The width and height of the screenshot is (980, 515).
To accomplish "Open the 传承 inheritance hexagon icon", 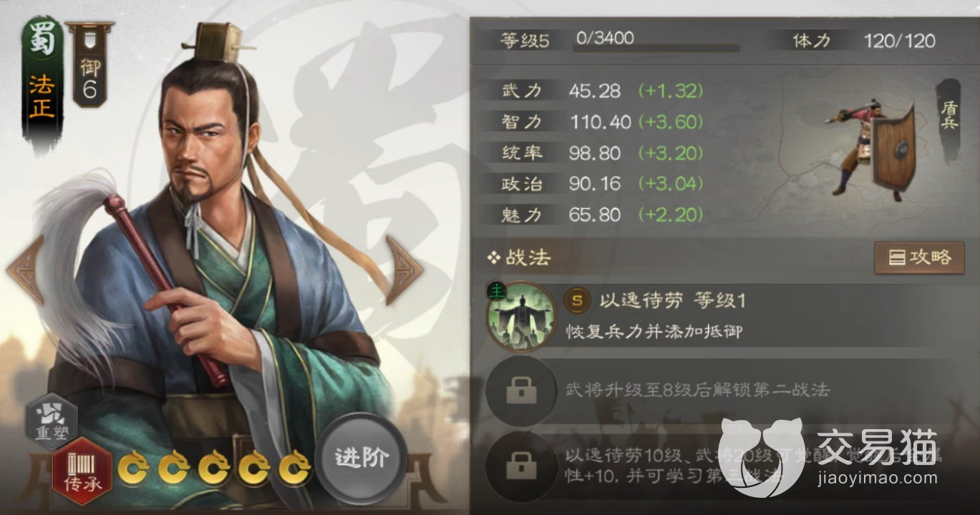I will pos(83,471).
